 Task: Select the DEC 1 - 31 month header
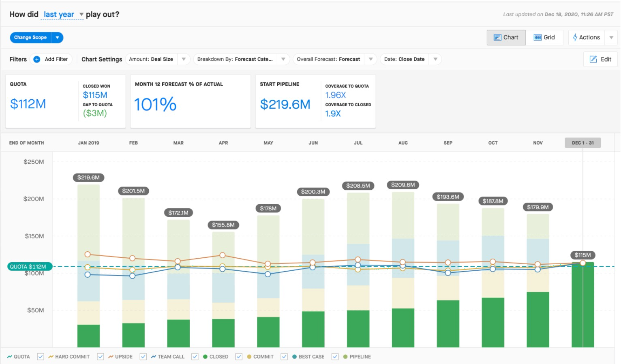[x=583, y=143]
